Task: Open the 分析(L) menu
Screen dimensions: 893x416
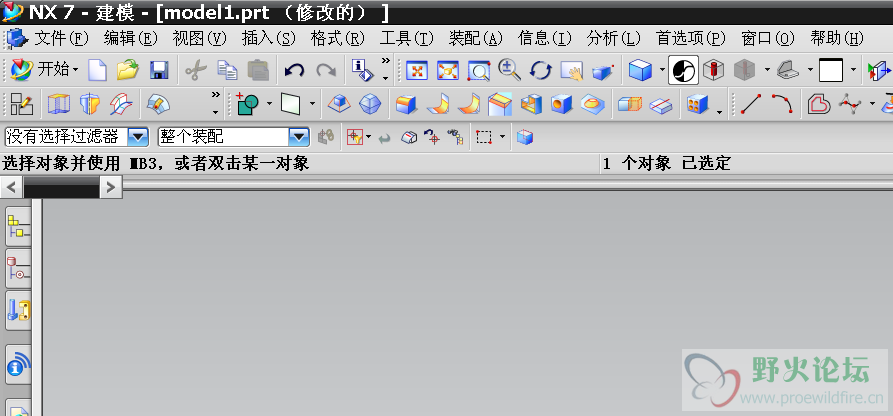Action: [614, 39]
